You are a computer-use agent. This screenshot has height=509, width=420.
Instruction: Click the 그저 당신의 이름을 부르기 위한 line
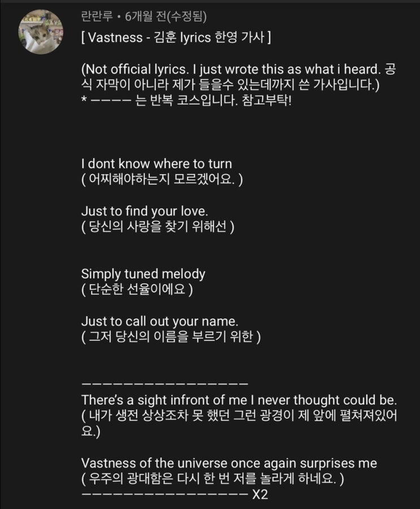tap(171, 337)
